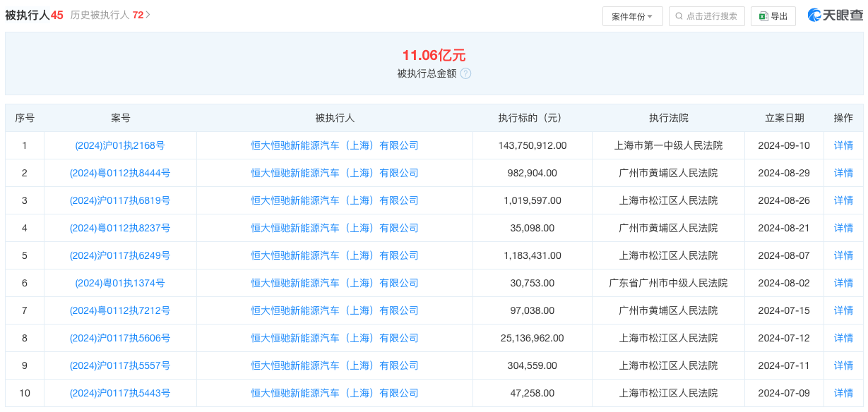Click the company name in row 7
The height and width of the screenshot is (412, 868).
[335, 310]
